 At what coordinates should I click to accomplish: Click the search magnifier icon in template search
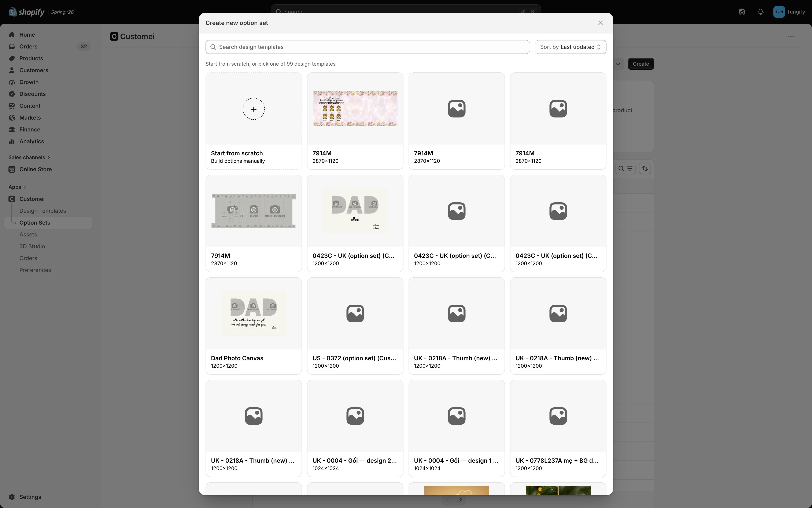pyautogui.click(x=213, y=47)
